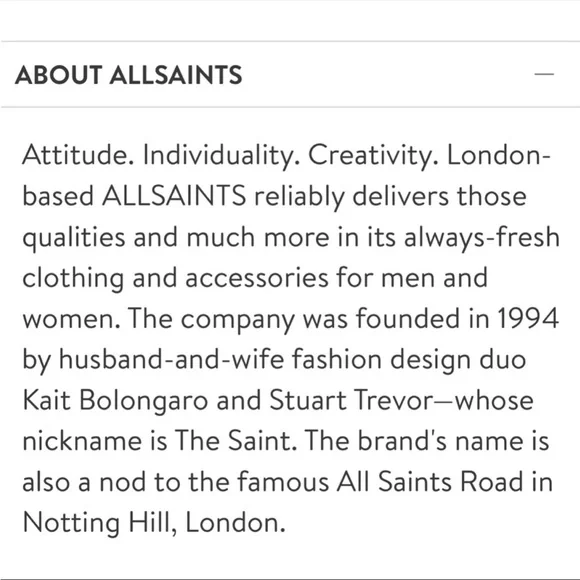The image size is (580, 580).
Task: Click the name Stuart Trevor
Action: (351, 399)
